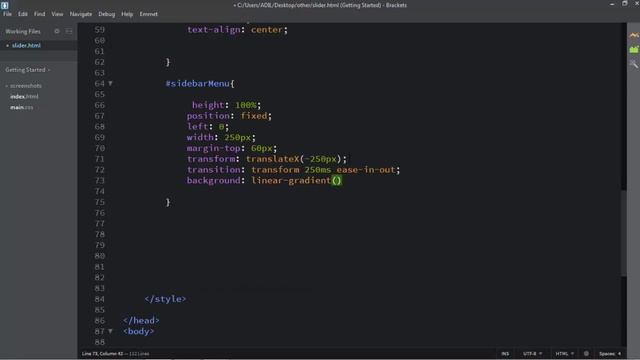The width and height of the screenshot is (640, 360).
Task: Open the Edit menu
Action: (22, 14)
